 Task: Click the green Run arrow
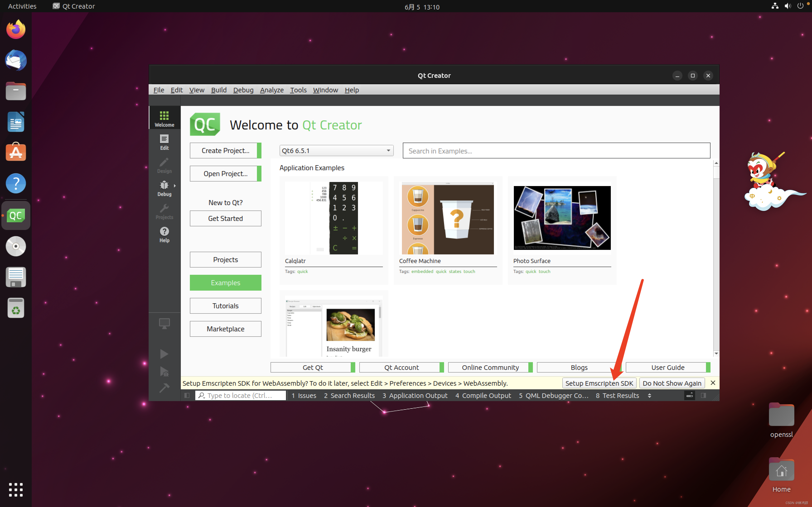click(164, 354)
